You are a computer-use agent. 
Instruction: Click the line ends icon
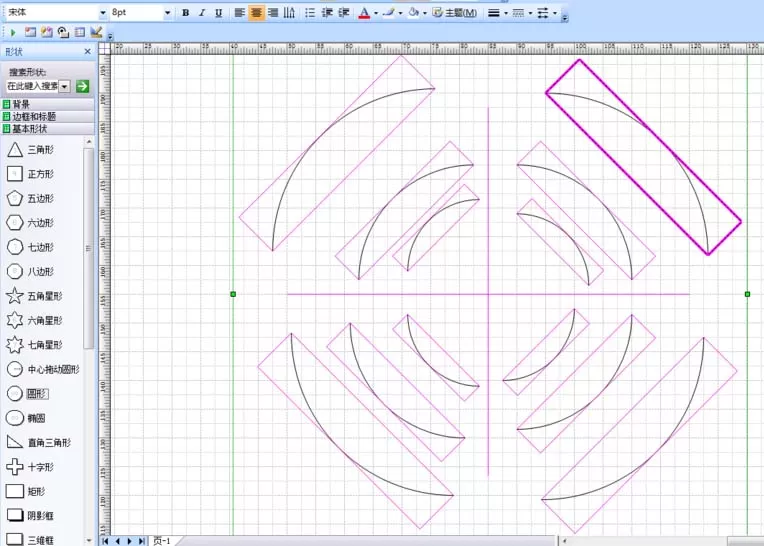pos(543,13)
